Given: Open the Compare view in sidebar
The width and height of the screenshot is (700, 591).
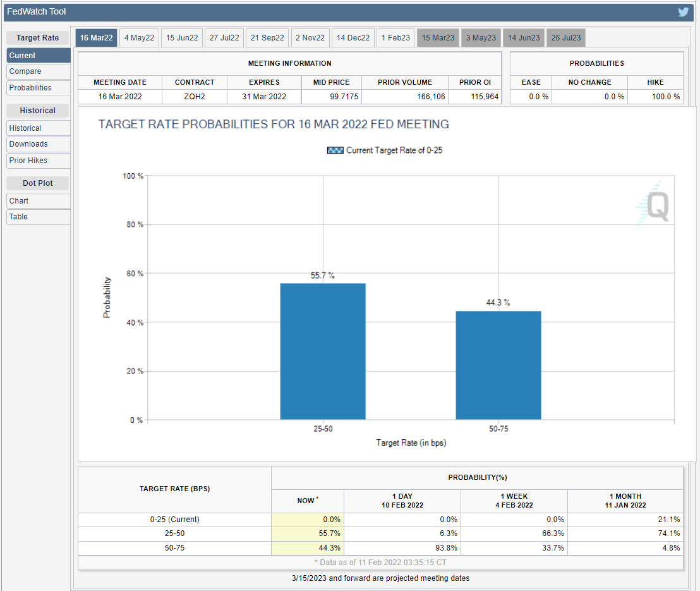Looking at the screenshot, I should click(38, 71).
